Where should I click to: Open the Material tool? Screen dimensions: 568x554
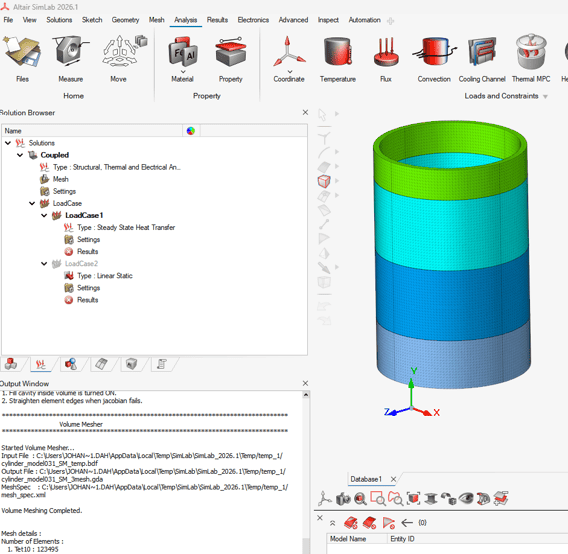point(183,58)
